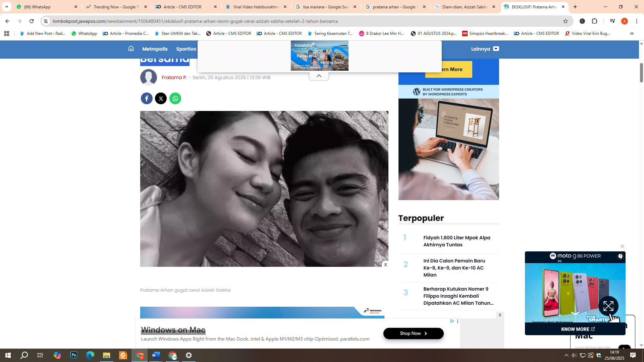The height and width of the screenshot is (362, 644).
Task: Open notification center icon
Action: (633, 355)
